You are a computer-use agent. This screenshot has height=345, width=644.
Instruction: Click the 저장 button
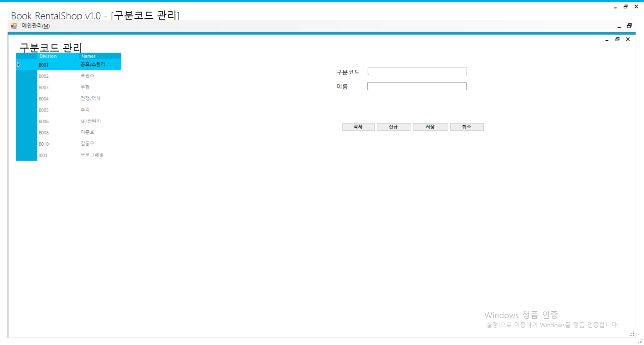pyautogui.click(x=430, y=127)
